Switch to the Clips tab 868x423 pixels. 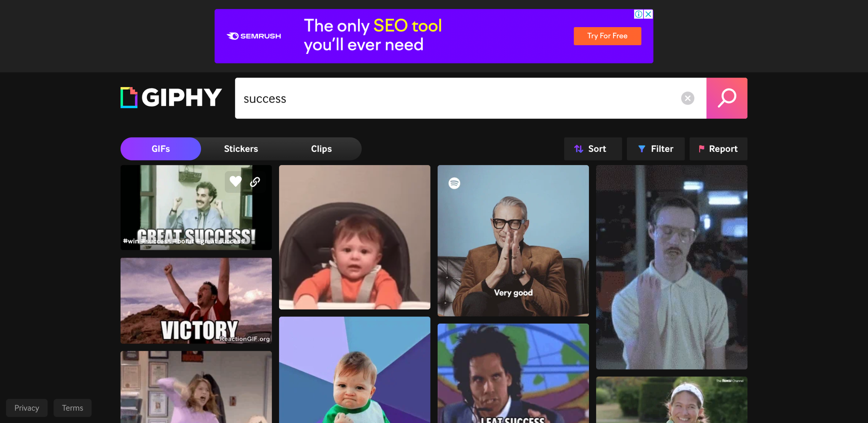coord(321,149)
